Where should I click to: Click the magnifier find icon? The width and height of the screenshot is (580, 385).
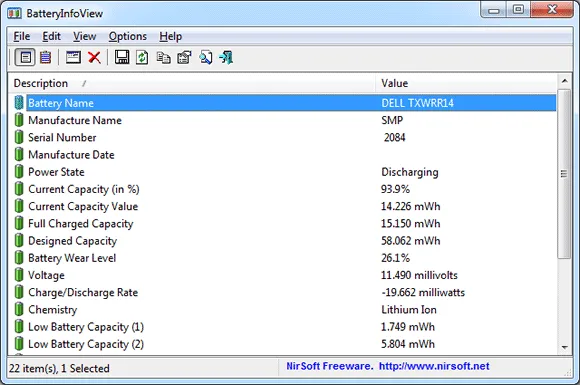tap(206, 57)
